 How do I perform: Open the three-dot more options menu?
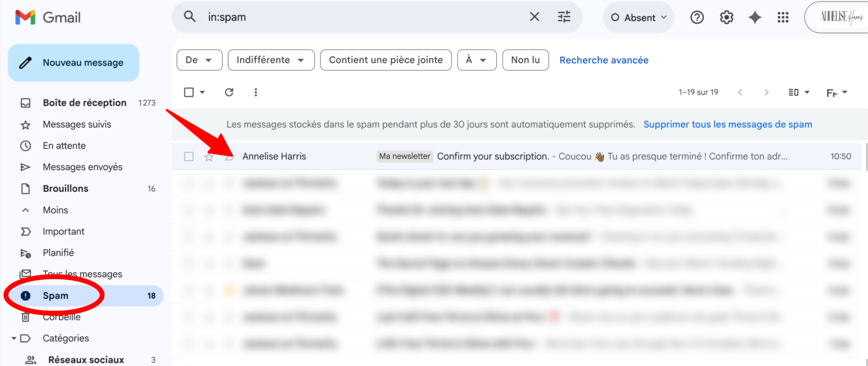256,92
